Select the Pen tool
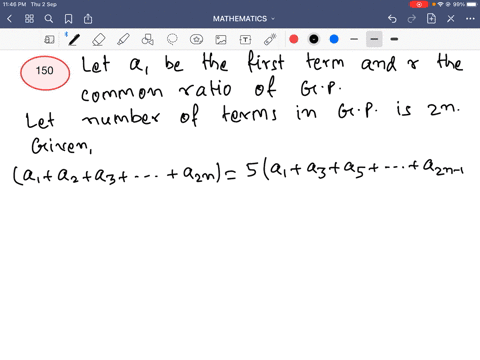480x360 pixels. tap(73, 39)
